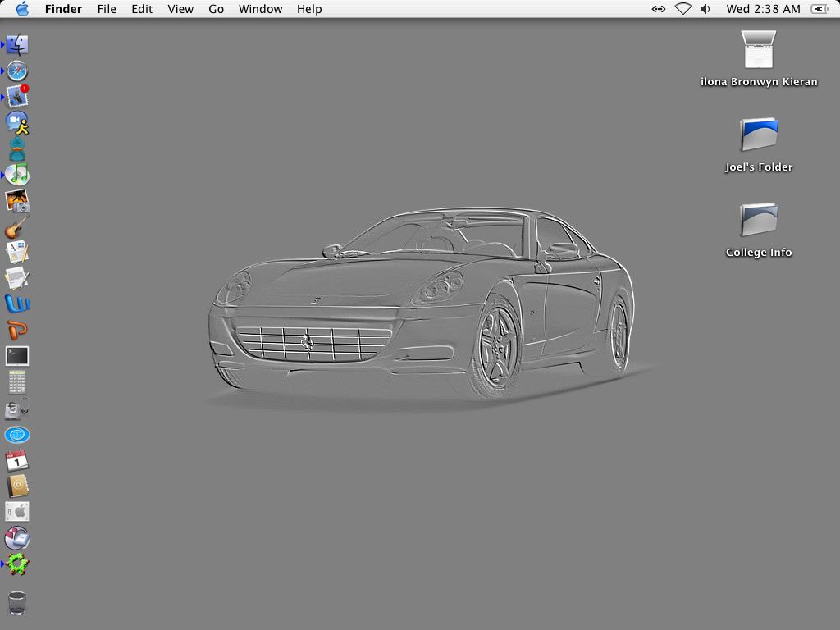Open Finder from the Dock
This screenshot has height=630, width=840.
coord(17,44)
